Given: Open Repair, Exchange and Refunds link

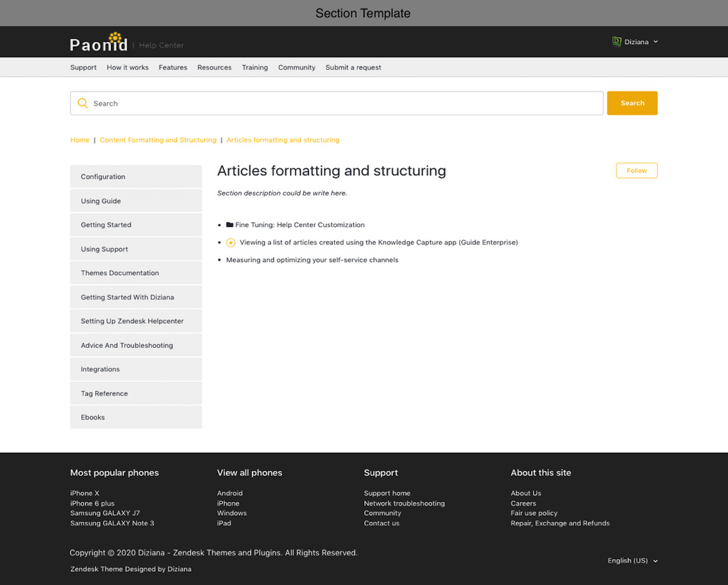Looking at the screenshot, I should (560, 523).
